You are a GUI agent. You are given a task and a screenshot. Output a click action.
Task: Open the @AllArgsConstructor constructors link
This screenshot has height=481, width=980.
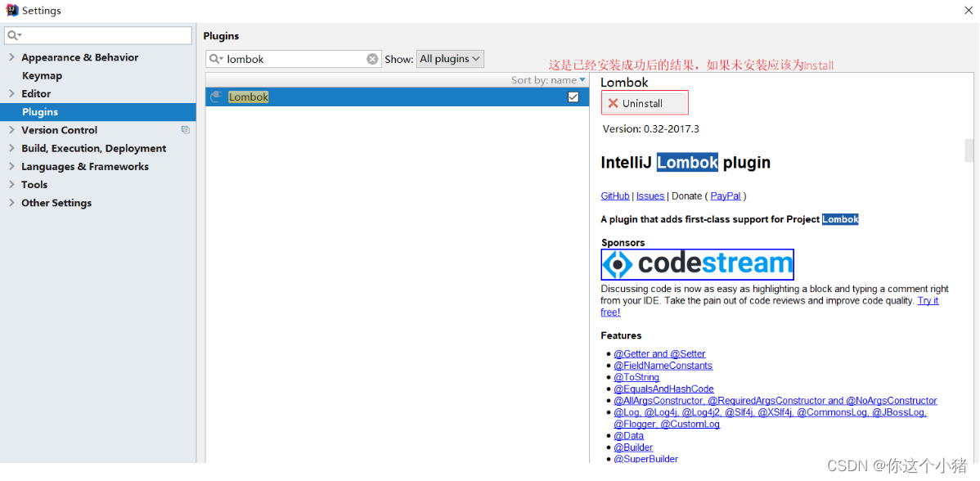click(x=775, y=400)
